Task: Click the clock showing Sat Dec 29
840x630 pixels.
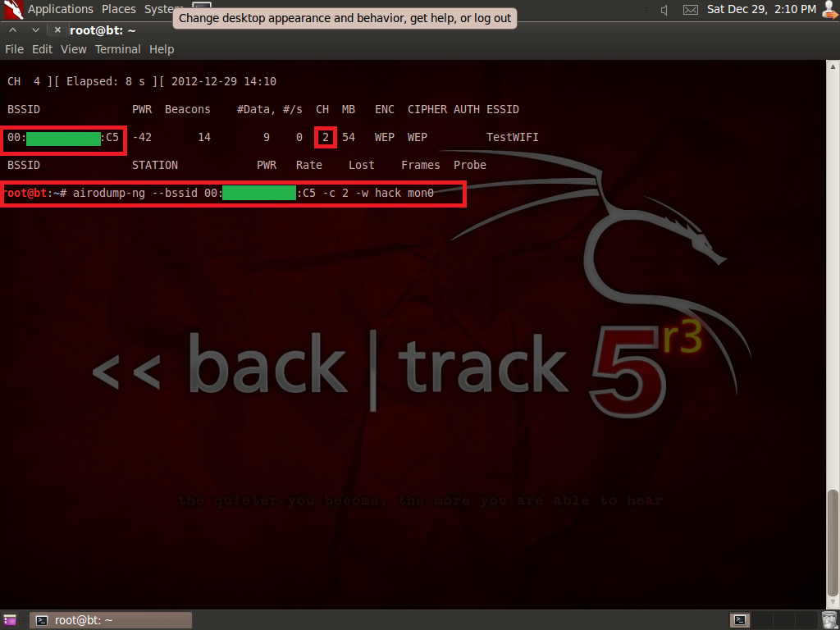Action: (x=761, y=9)
